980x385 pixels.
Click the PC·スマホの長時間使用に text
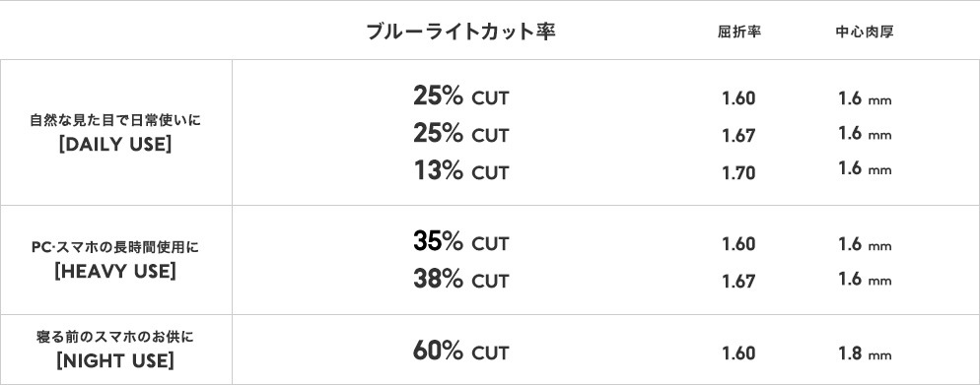pos(115,248)
